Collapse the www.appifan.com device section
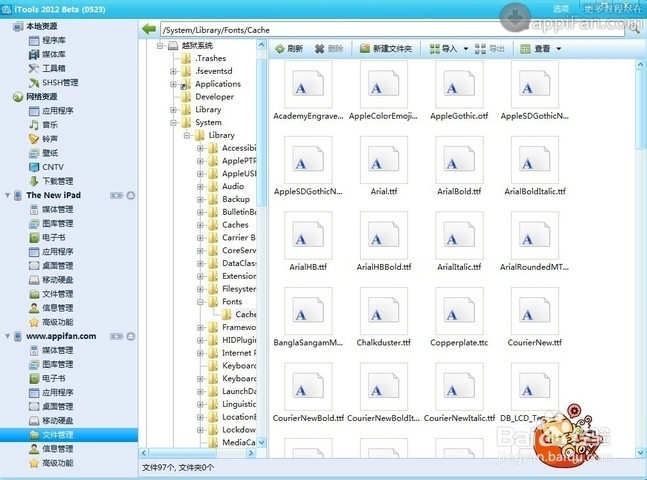Screen dimensions: 647x480 pos(7,336)
